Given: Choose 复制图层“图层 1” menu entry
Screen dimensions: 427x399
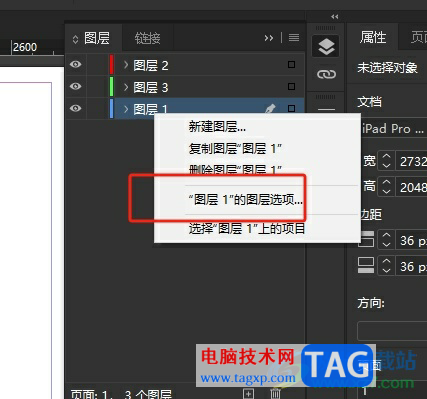Looking at the screenshot, I should tap(235, 149).
